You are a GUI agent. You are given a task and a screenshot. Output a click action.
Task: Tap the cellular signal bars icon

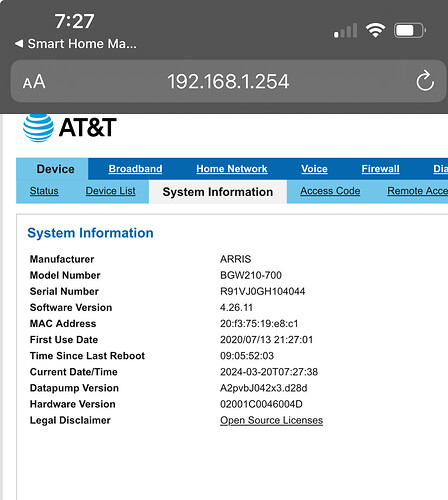(345, 31)
